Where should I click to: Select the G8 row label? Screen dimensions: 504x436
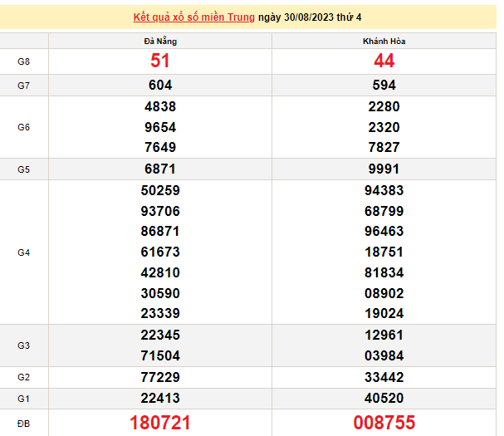coord(24,61)
